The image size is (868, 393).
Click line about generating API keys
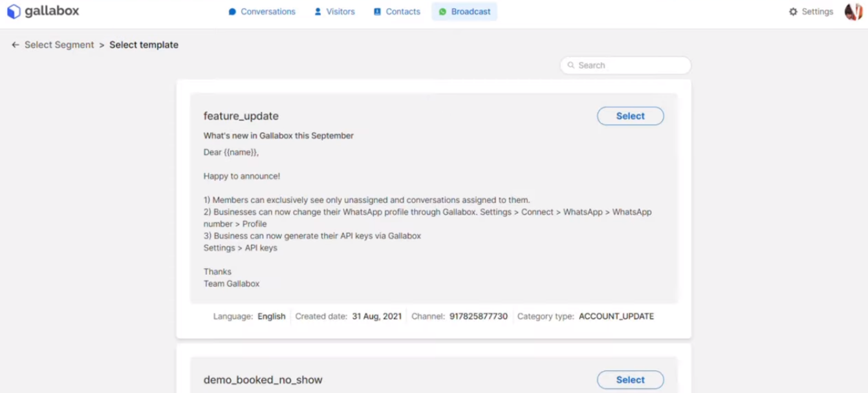(x=312, y=236)
